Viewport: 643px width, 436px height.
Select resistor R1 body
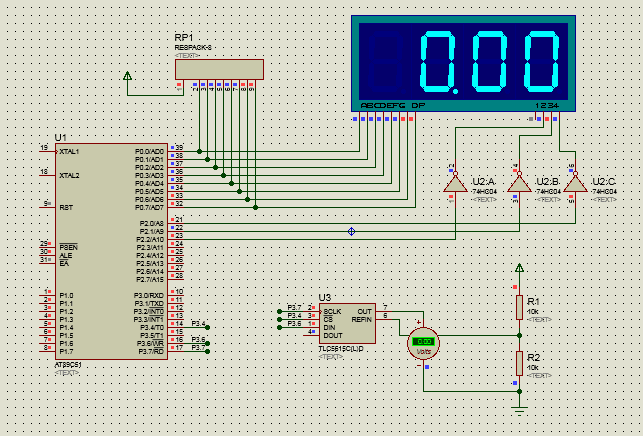(519, 308)
